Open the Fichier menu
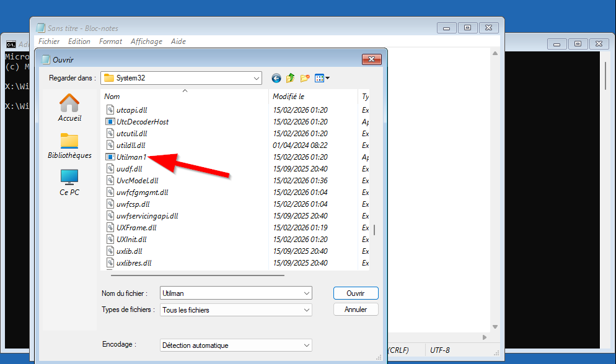This screenshot has height=364, width=616. point(49,41)
